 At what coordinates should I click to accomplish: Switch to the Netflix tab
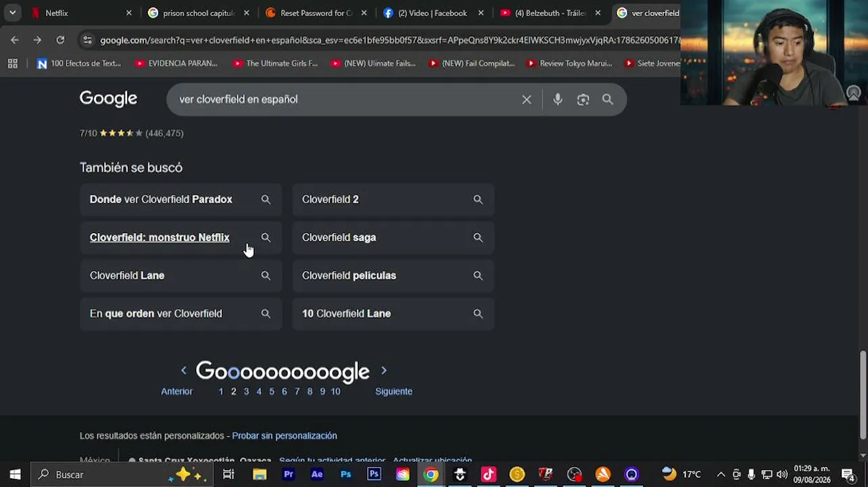(77, 13)
